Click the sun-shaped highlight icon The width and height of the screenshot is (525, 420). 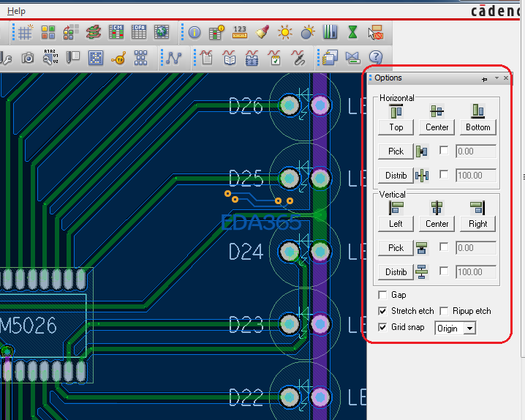(x=284, y=32)
